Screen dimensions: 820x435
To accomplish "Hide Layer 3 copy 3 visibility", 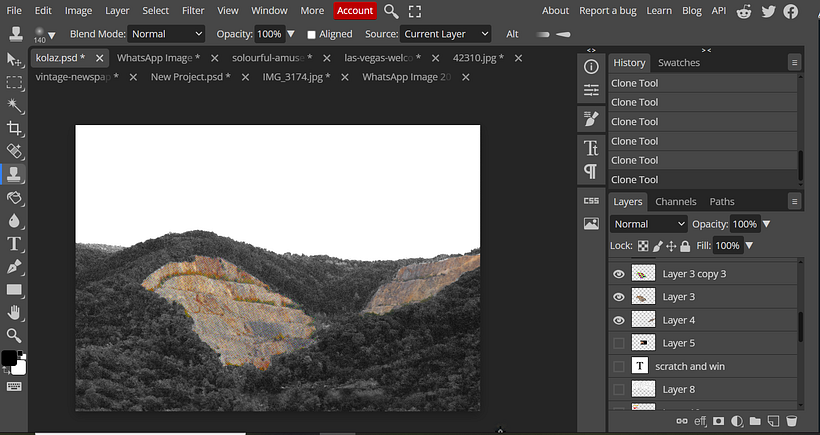I will click(619, 274).
